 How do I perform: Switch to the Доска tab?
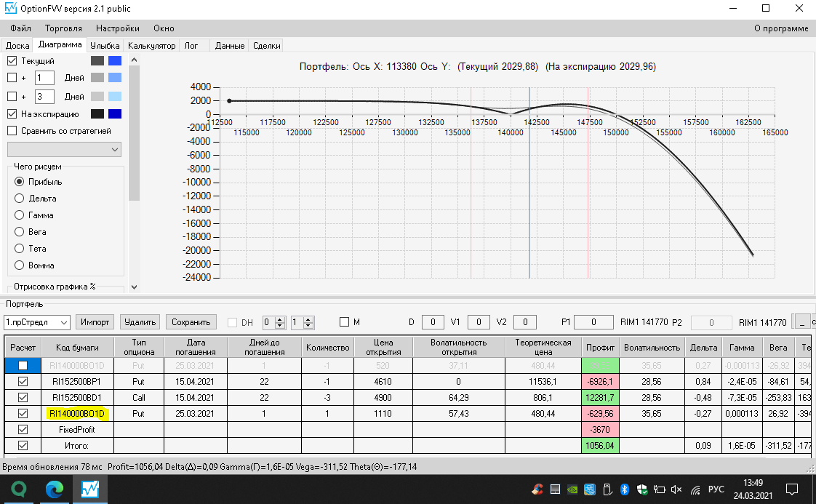[17, 46]
